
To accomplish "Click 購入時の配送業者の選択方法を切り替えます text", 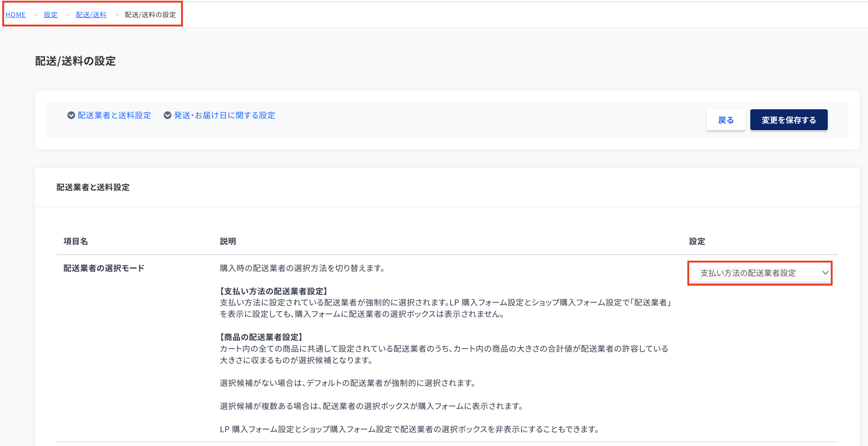I will coord(302,268).
